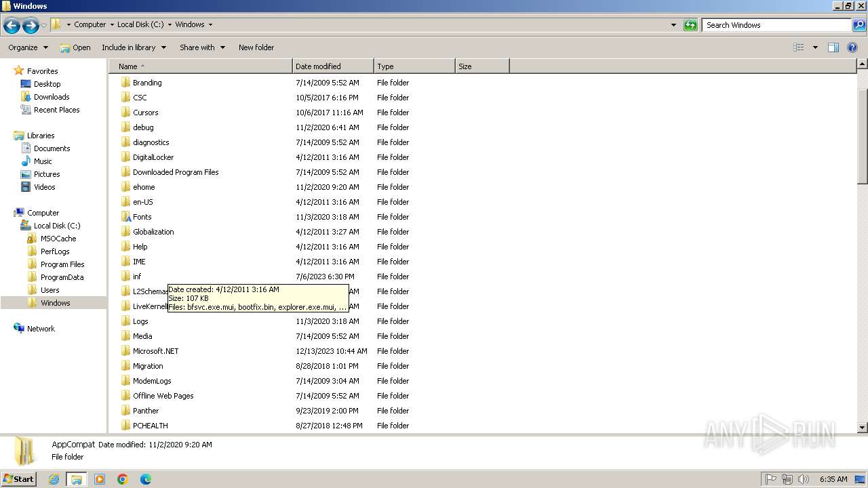Launch Microsoft Edge from the taskbar
Screen dimensions: 868x488
point(145,479)
